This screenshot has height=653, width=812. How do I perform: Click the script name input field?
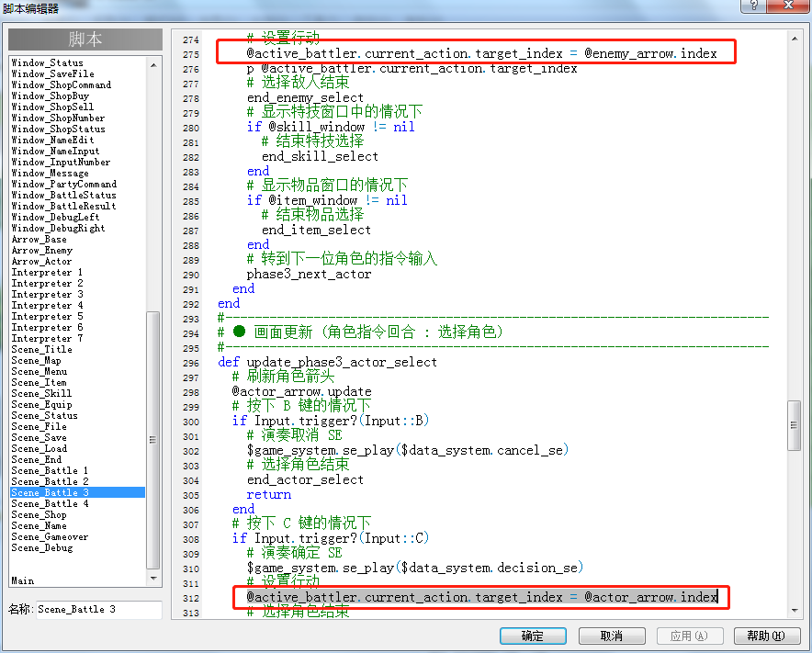(x=98, y=610)
